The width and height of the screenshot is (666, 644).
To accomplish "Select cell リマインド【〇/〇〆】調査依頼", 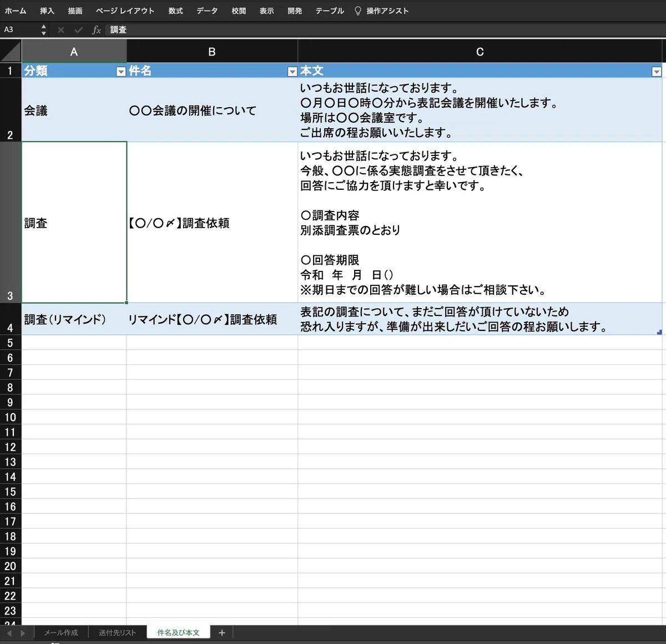I will pyautogui.click(x=212, y=319).
